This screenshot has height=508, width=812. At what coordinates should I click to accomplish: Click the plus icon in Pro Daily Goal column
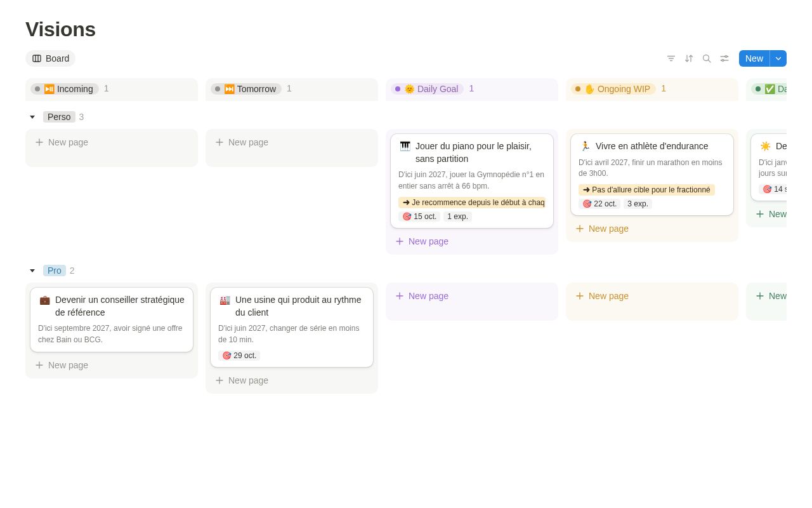pos(400,296)
